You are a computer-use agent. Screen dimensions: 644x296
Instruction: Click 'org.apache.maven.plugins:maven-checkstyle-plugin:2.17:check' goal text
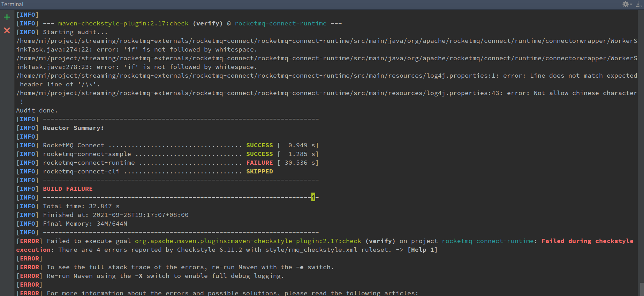pos(248,241)
